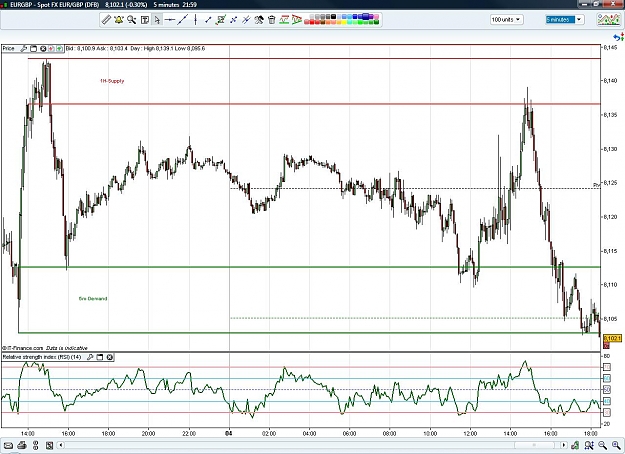
Task: Open the red-green indicator chart tool
Action: tap(284, 20)
